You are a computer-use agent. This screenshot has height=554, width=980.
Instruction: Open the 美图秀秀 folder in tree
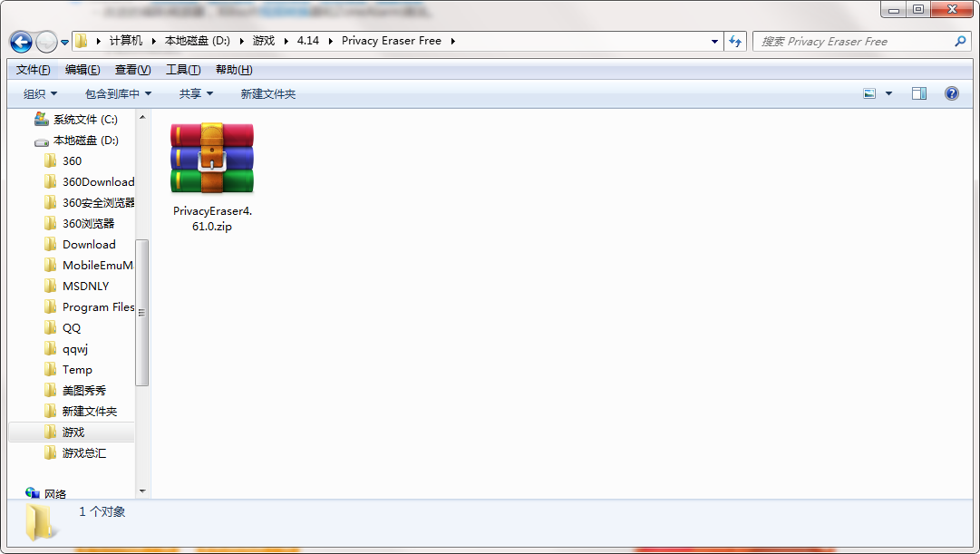coord(83,391)
